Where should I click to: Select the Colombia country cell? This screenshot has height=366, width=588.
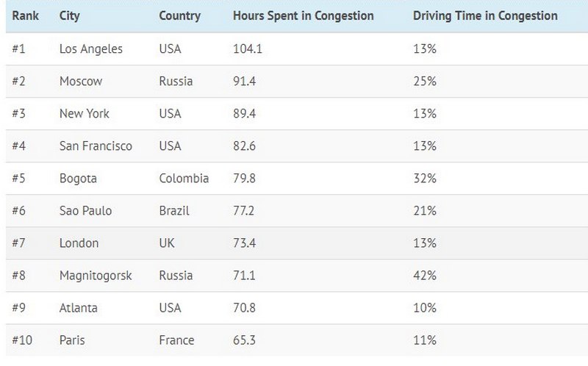point(184,179)
